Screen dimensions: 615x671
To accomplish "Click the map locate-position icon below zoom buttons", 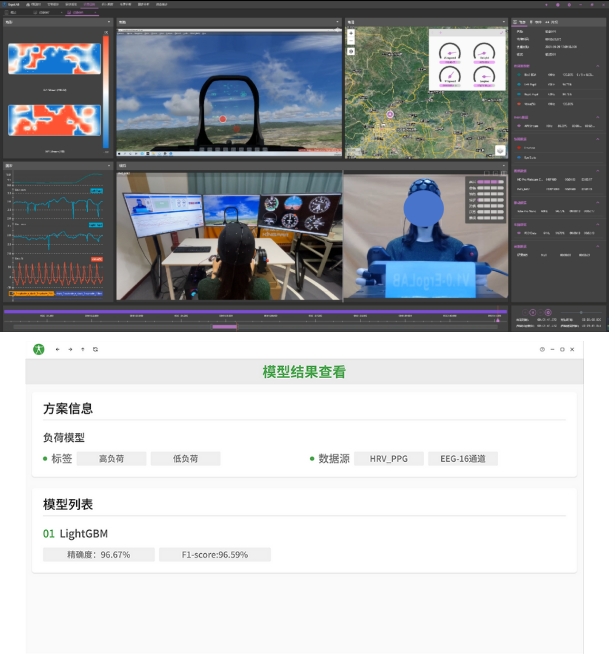I will [x=351, y=51].
